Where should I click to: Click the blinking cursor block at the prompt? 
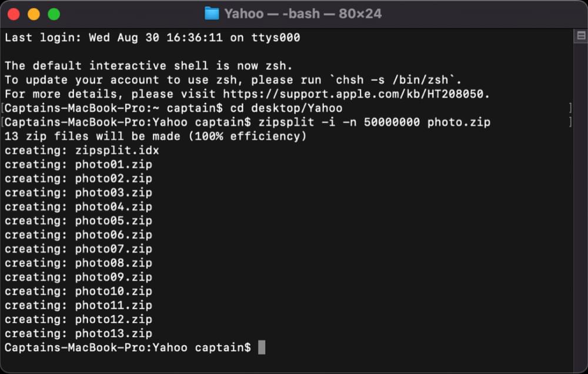click(x=262, y=348)
